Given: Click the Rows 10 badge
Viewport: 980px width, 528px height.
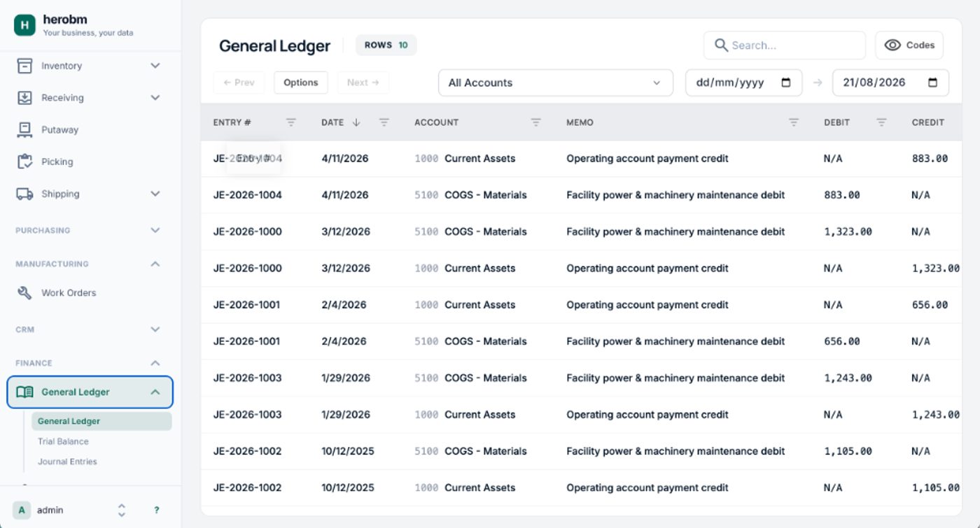Looking at the screenshot, I should (x=386, y=45).
